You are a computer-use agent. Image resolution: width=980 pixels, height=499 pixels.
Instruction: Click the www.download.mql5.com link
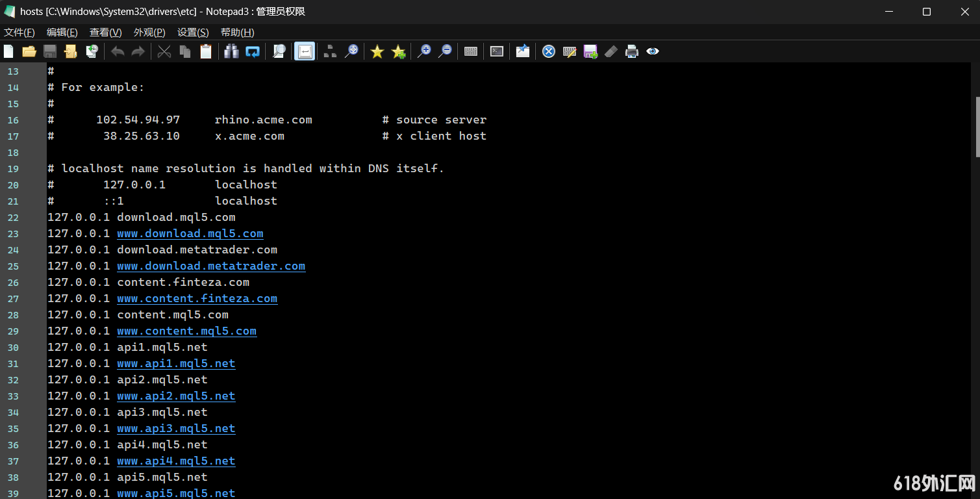(190, 233)
